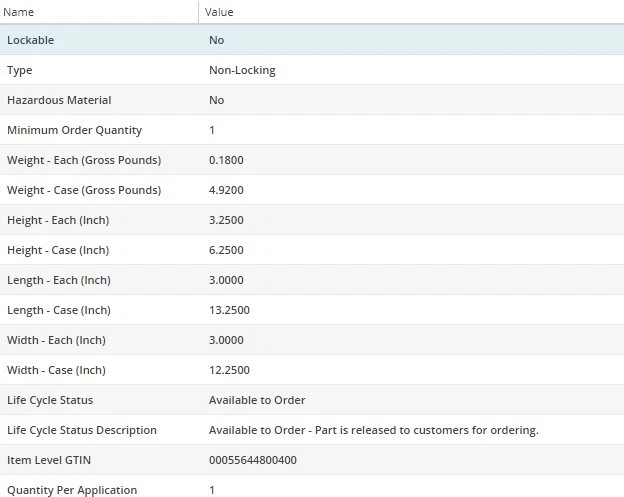The height and width of the screenshot is (497, 624).
Task: Select the Width - Each (Inch) label
Action: point(56,340)
